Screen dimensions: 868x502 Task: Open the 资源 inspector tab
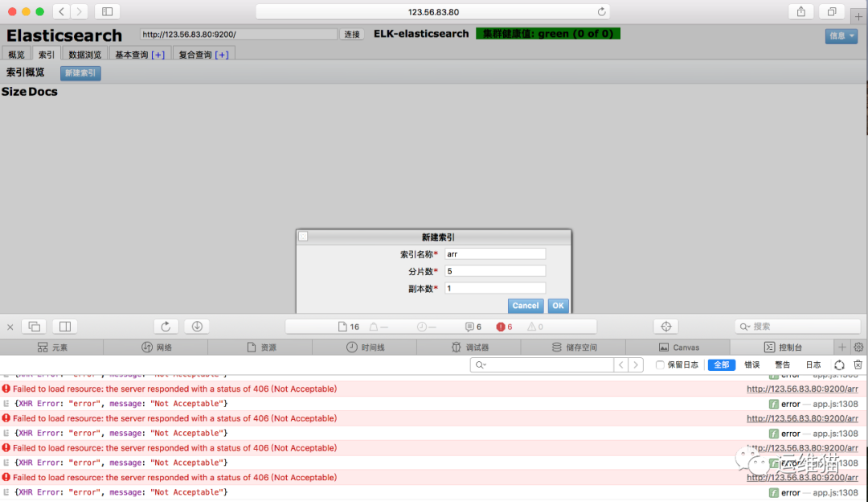pyautogui.click(x=260, y=348)
